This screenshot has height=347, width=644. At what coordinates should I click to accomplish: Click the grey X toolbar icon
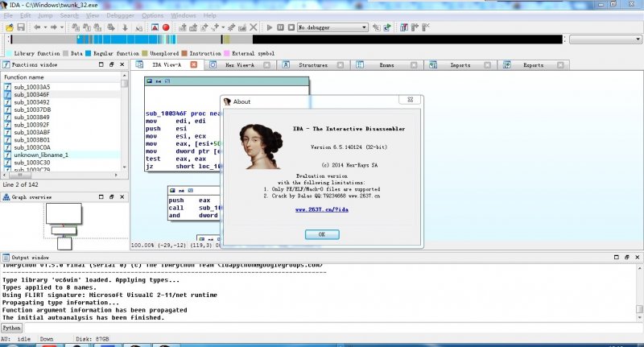click(254, 27)
